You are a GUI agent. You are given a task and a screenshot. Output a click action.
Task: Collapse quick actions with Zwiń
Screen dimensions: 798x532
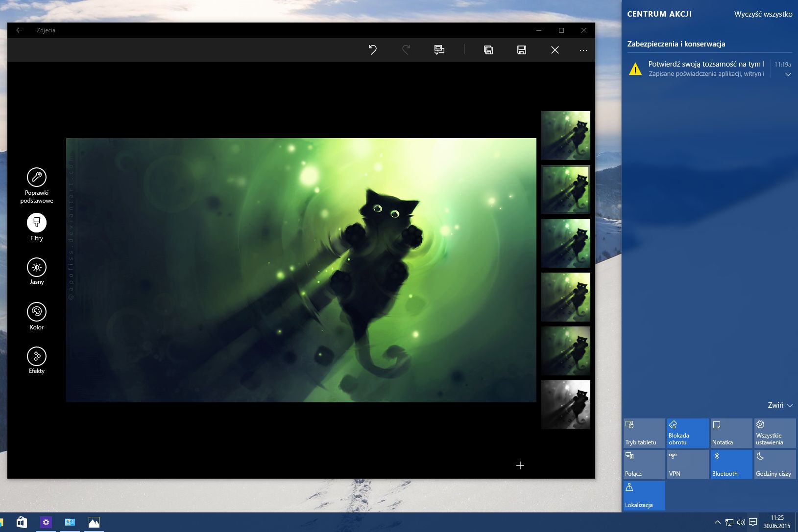point(780,405)
